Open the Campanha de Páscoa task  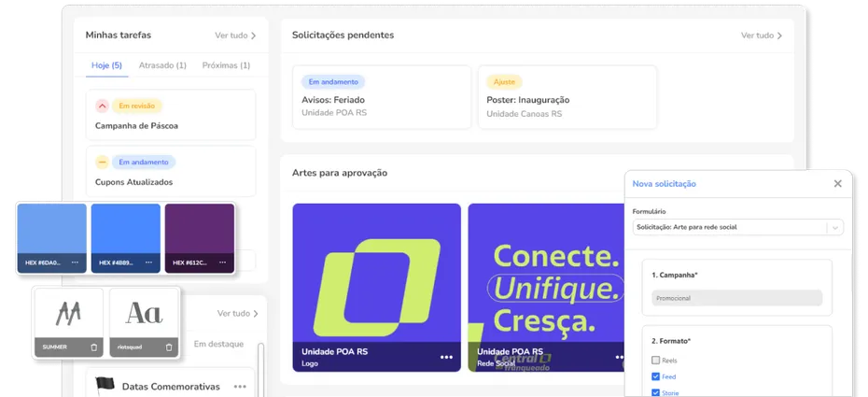click(171, 115)
